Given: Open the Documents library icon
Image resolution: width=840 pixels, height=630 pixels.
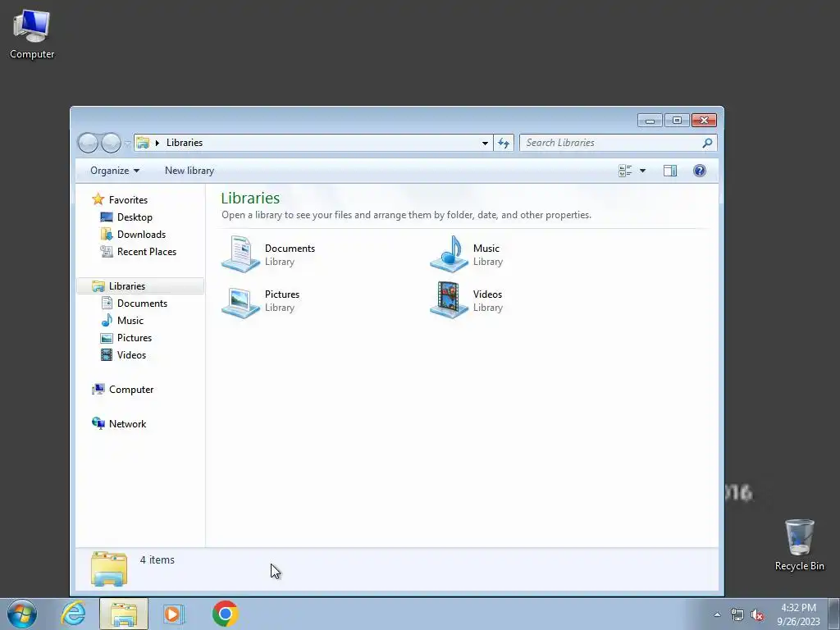Looking at the screenshot, I should click(x=240, y=254).
